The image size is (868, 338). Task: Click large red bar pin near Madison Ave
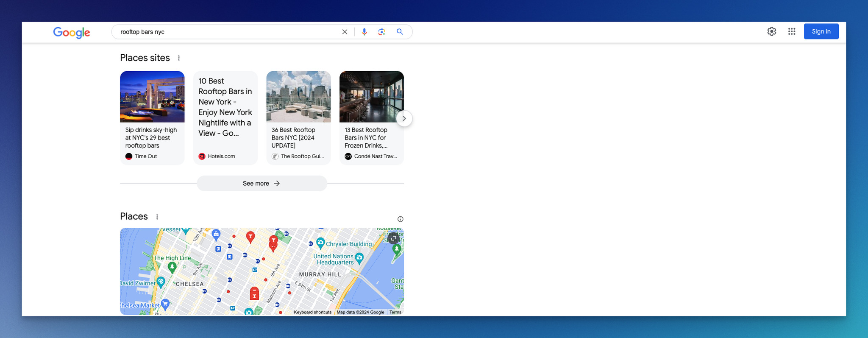click(254, 293)
